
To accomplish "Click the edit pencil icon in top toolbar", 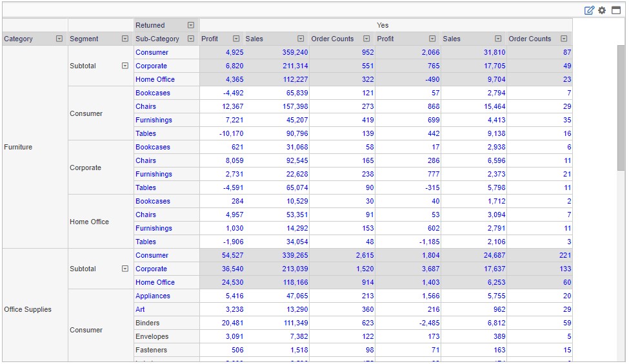I will pyautogui.click(x=589, y=10).
